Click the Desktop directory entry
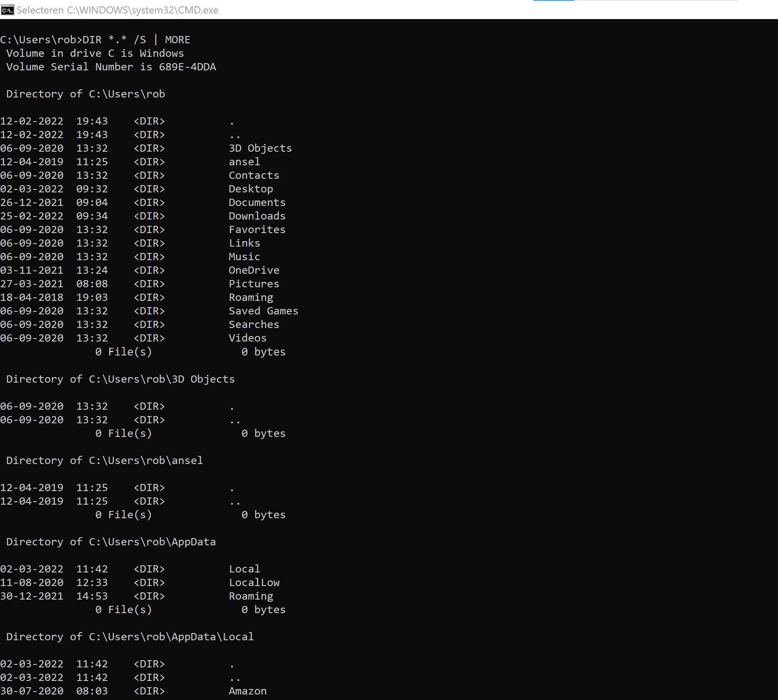This screenshot has width=778, height=700. (x=251, y=189)
